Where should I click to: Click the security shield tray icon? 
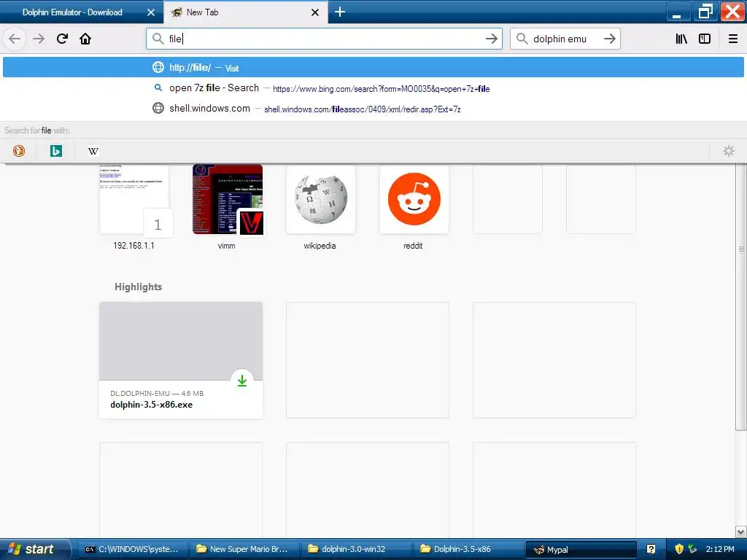coord(679,549)
